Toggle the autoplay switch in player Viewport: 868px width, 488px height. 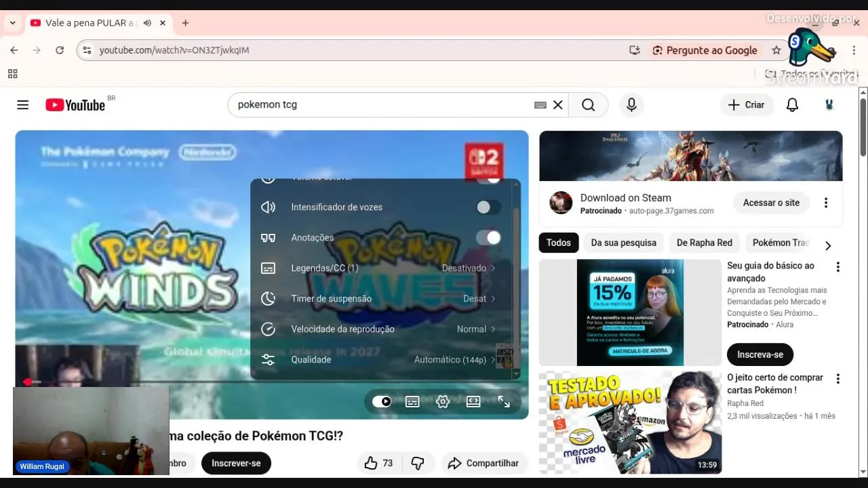pos(382,401)
